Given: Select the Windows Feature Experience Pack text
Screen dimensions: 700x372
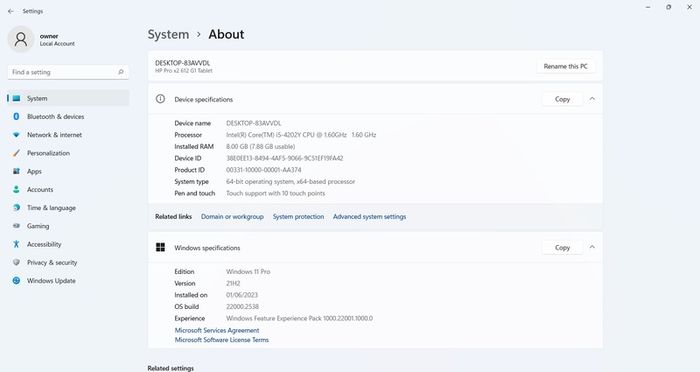Looking at the screenshot, I should click(299, 318).
